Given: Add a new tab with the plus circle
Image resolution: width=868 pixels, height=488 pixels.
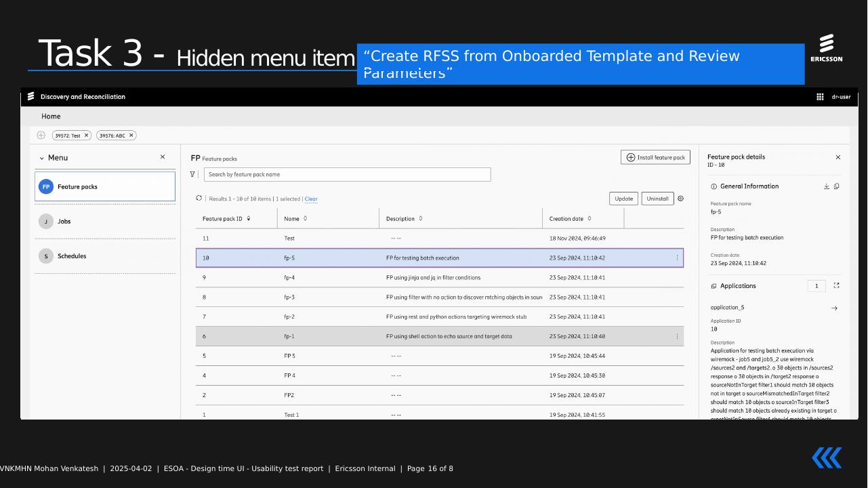Looking at the screenshot, I should pos(41,136).
